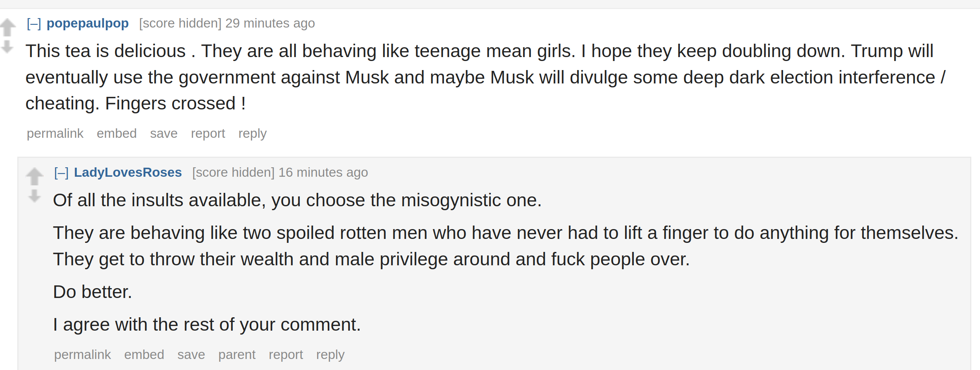The height and width of the screenshot is (370, 980).
Task: Reply to LadyLovesRoses' comment
Action: click(x=330, y=355)
